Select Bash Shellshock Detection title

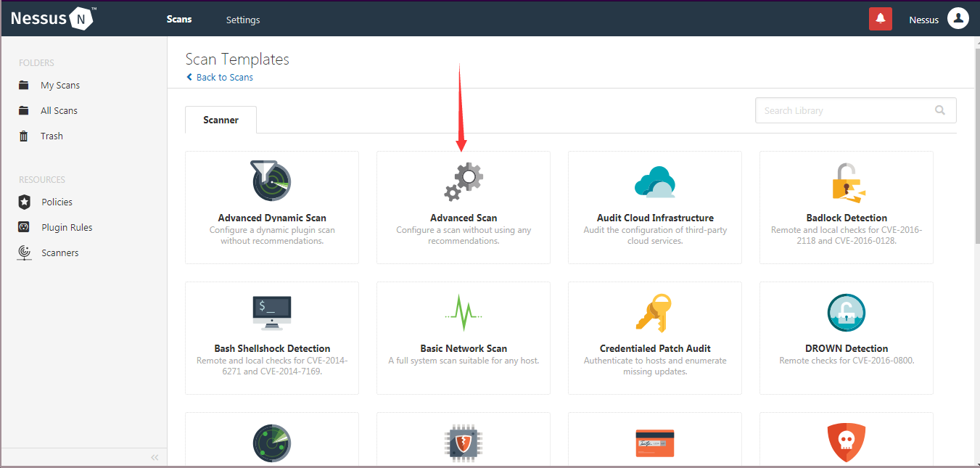point(272,348)
